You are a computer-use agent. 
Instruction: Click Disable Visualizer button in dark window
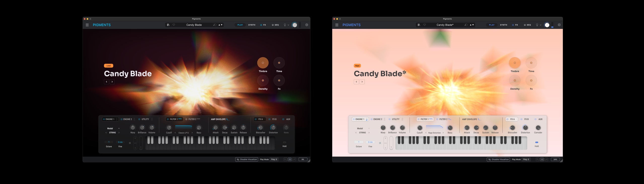[x=247, y=159]
